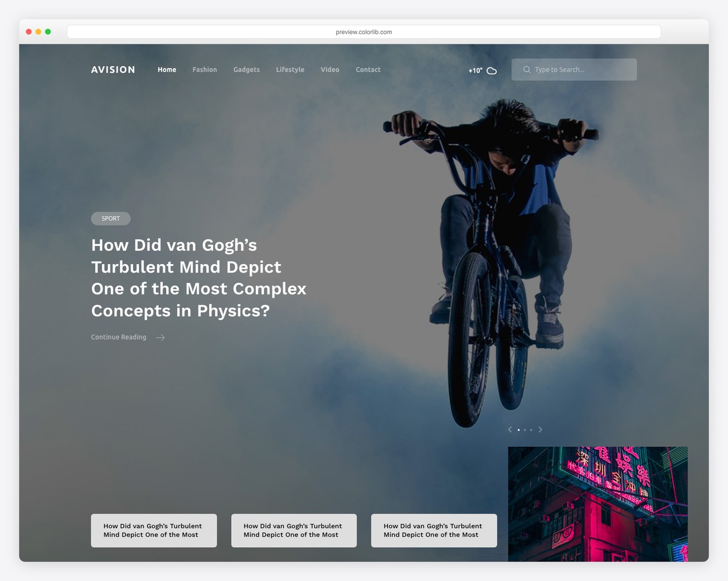
Task: Click the weather cloud icon
Action: point(491,70)
